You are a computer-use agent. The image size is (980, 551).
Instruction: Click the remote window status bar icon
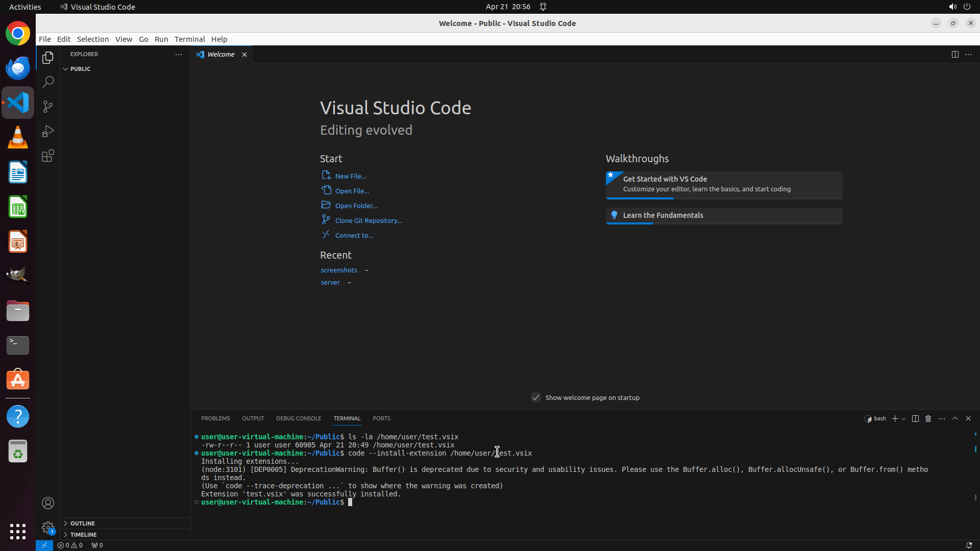44,545
